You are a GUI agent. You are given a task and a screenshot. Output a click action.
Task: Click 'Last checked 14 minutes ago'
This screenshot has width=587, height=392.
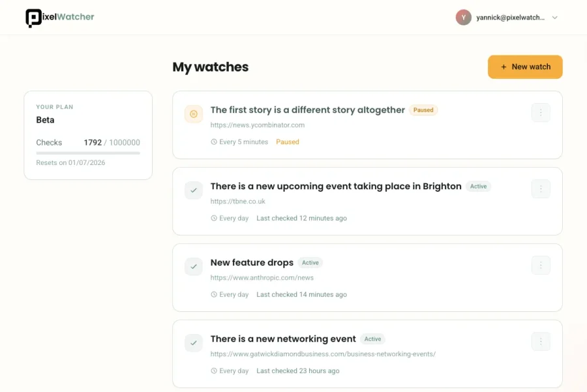(302, 295)
